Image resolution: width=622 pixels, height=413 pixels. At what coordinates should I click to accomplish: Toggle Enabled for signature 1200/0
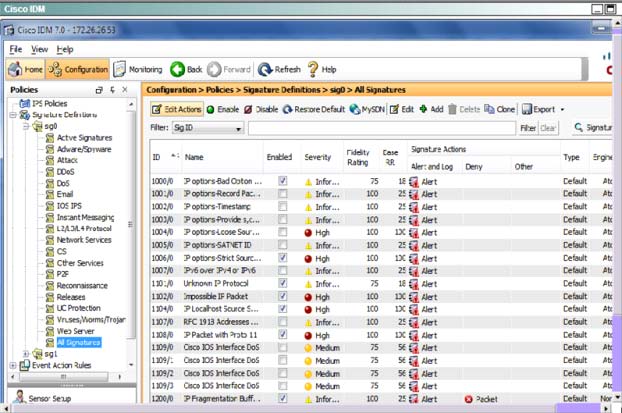[x=282, y=398]
